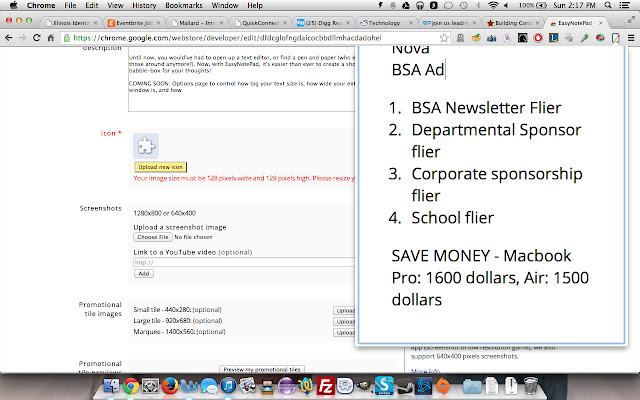Open the Chrome hamburger menu

point(631,38)
